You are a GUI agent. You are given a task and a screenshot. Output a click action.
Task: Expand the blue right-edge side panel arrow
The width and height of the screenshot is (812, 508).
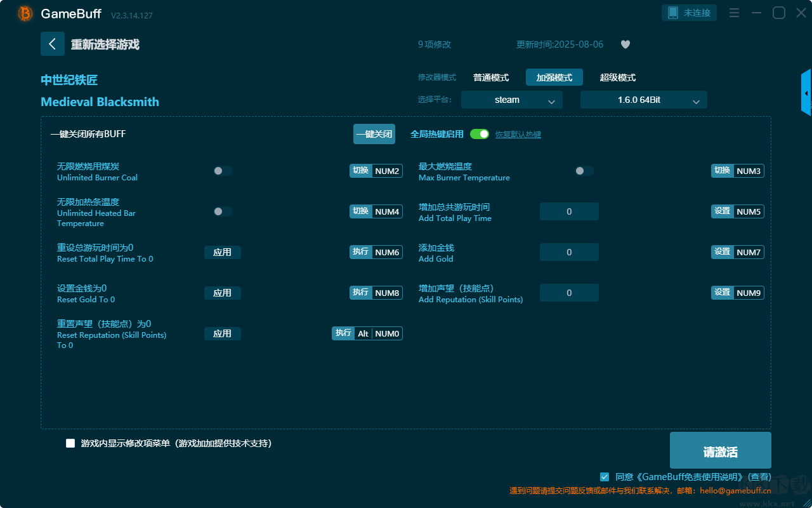(806, 93)
